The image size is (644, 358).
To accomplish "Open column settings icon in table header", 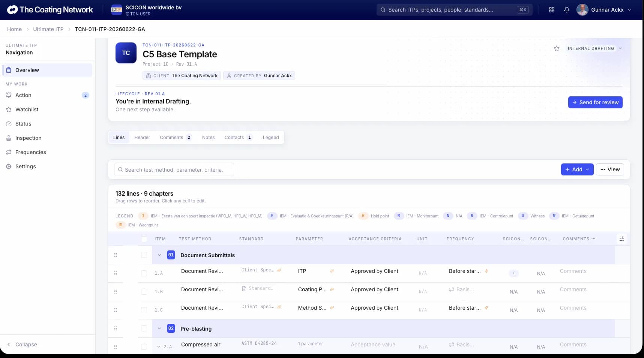I will (x=621, y=239).
